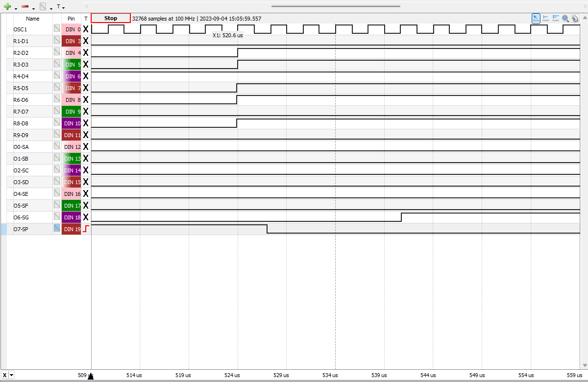Click the Stop acquisition button
Viewport: 588px width, 382px height.
111,18
